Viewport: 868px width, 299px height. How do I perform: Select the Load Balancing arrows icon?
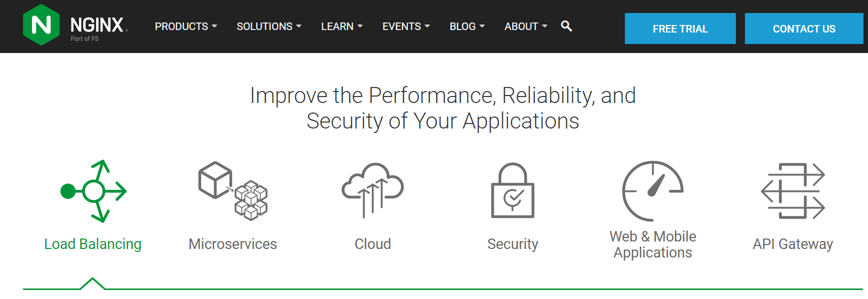point(94,191)
